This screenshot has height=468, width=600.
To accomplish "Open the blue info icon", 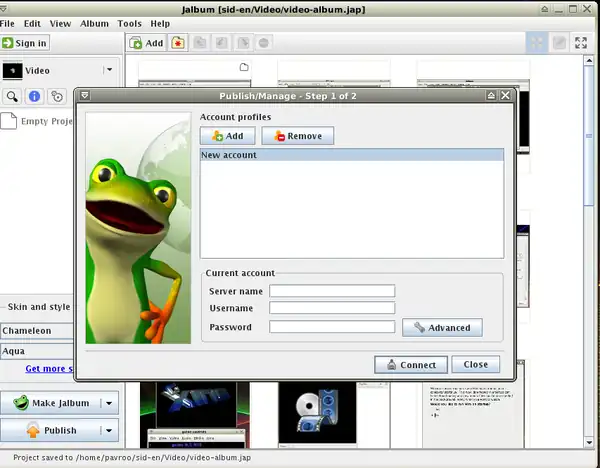I will (x=34, y=97).
